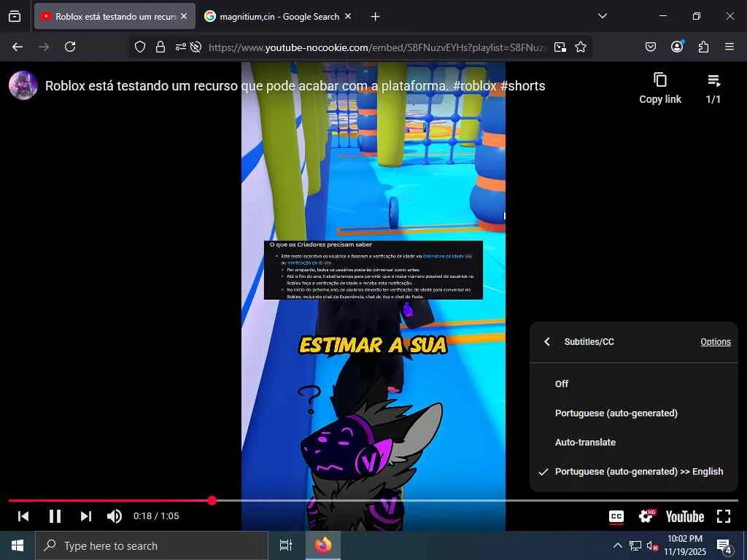The height and width of the screenshot is (560, 747).
Task: Toggle closed captions CC button
Action: tap(616, 517)
